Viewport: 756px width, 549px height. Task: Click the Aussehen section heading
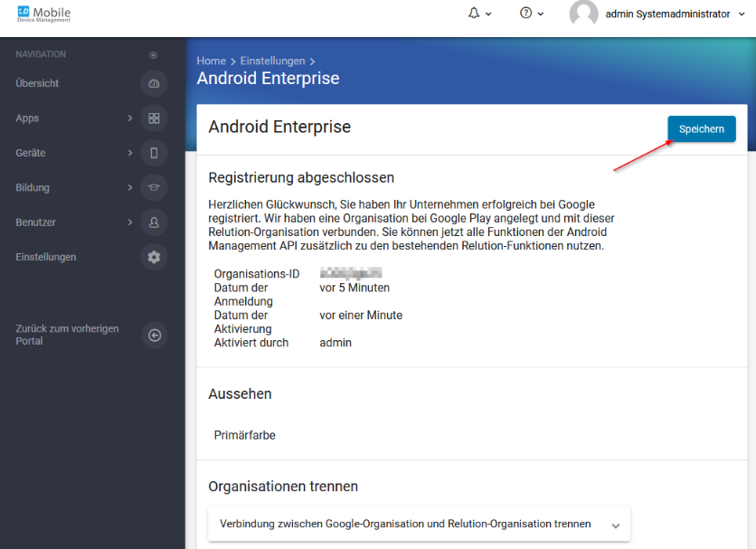[241, 393]
